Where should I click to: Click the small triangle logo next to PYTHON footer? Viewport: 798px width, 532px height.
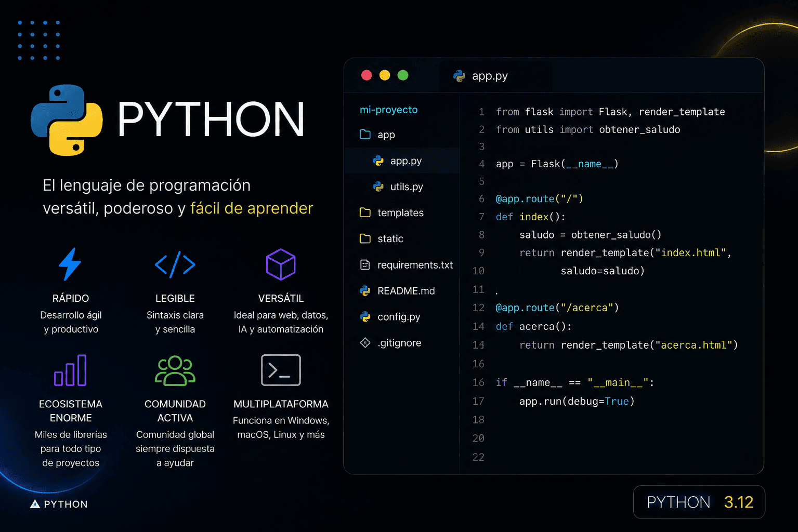click(35, 504)
